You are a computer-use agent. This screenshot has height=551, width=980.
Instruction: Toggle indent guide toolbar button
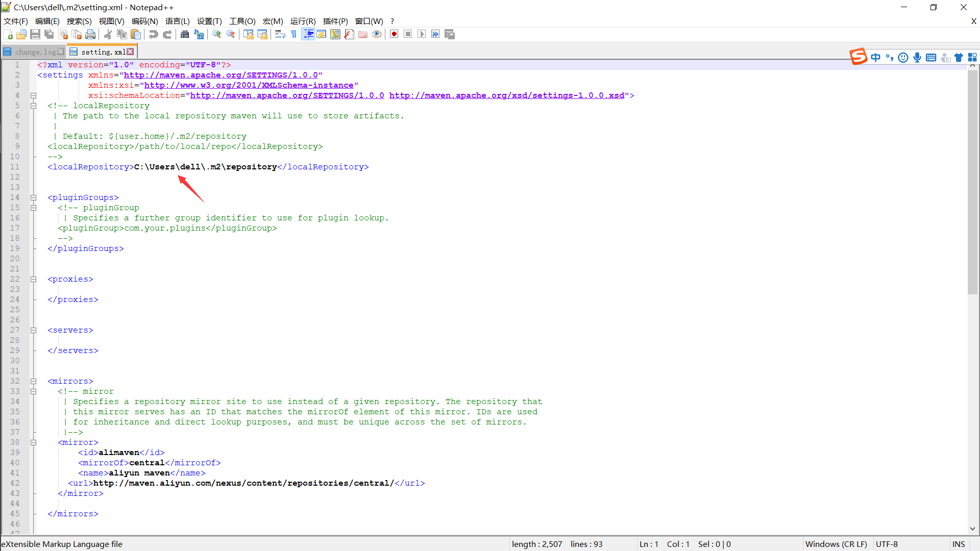[308, 34]
